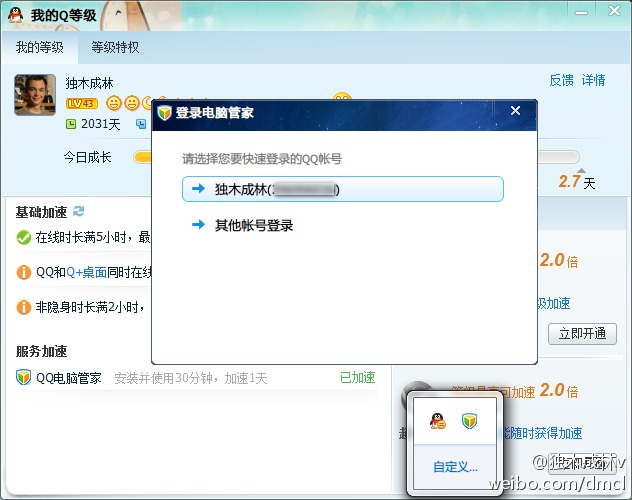The image size is (632, 500).
Task: Click the QQ penguin icon in title bar
Action: [16, 15]
